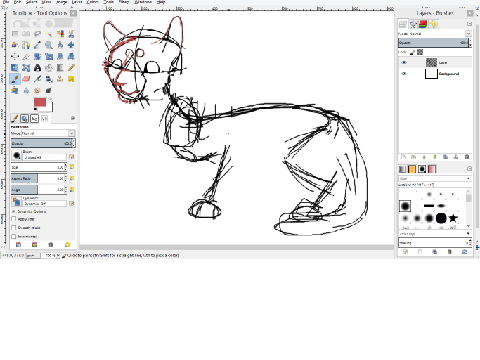Open the paint Mode dropdown in Tool Options

pos(48,133)
